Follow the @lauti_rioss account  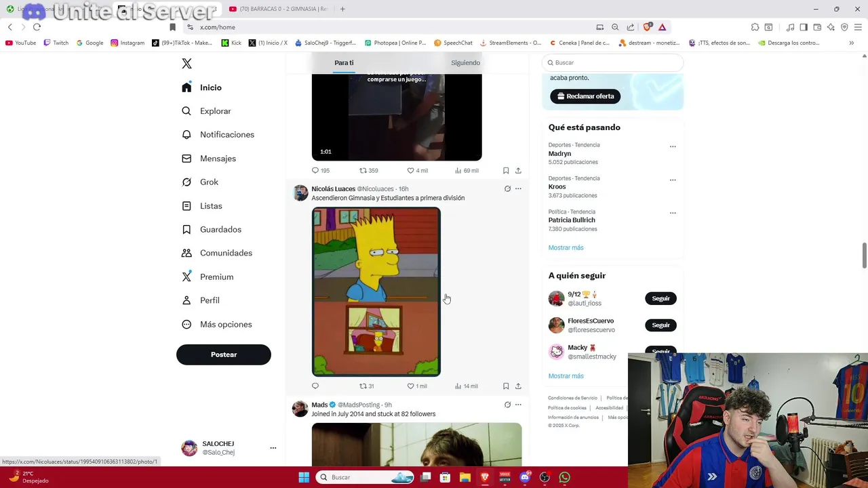pos(660,298)
